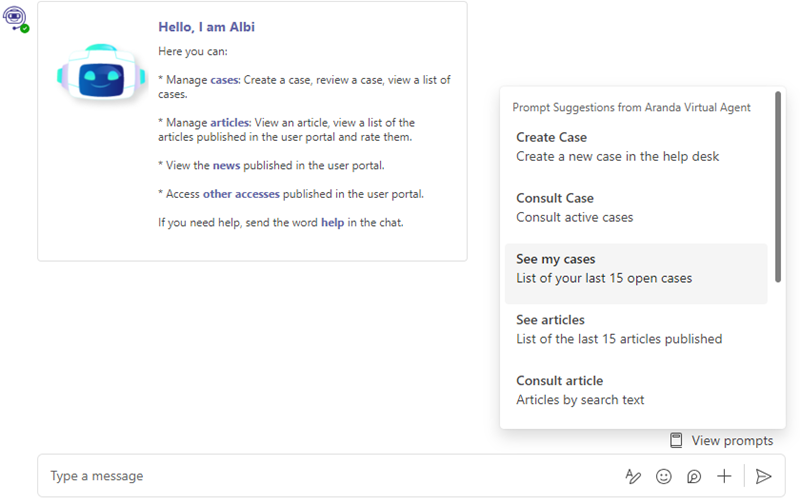Click the prompt suggestions scrollbar
800x504 pixels.
point(778,187)
